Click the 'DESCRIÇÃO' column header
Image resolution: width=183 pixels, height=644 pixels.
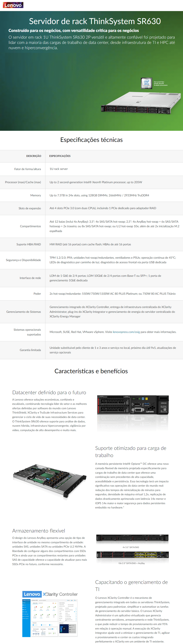(x=34, y=156)
